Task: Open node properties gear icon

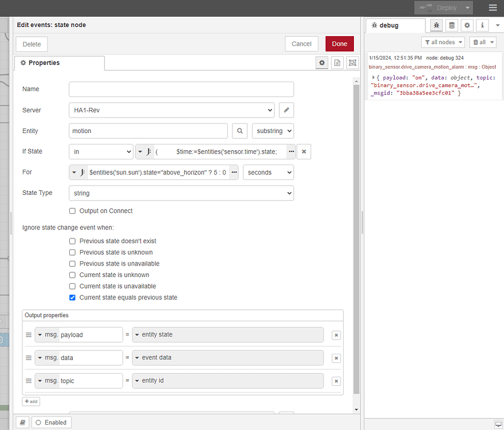Action: click(x=322, y=62)
